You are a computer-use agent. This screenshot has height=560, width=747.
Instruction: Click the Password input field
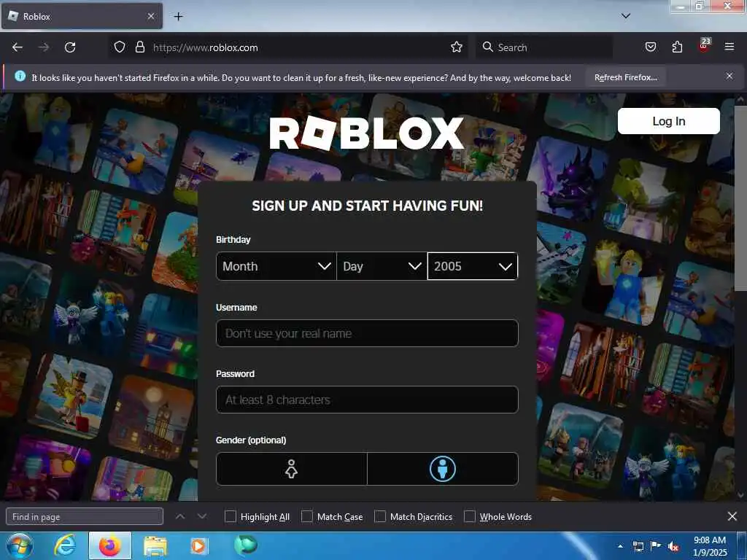point(367,400)
